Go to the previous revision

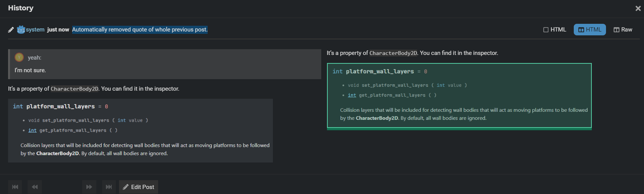point(35,187)
